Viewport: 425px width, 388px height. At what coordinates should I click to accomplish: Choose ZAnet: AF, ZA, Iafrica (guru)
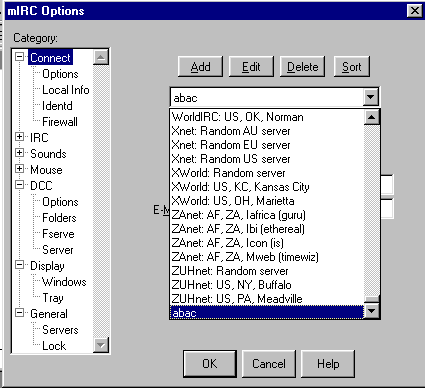pos(267,215)
